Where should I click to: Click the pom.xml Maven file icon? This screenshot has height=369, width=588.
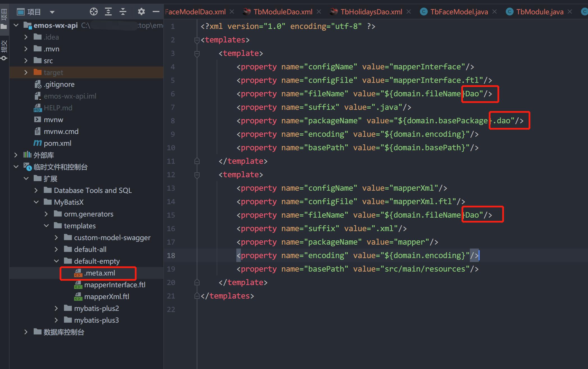38,143
